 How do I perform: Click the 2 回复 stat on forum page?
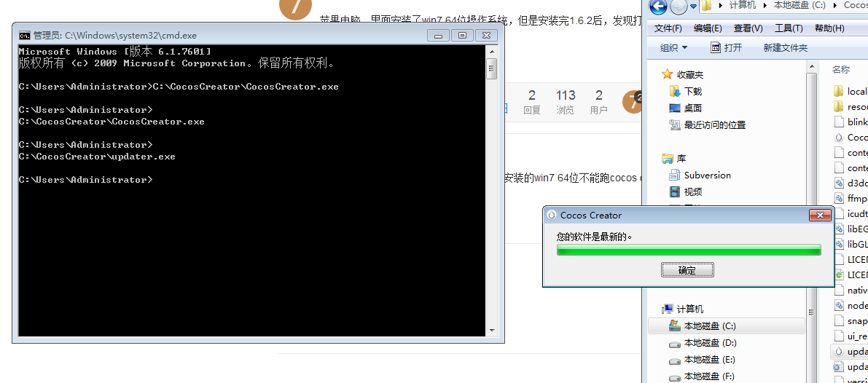tap(532, 102)
